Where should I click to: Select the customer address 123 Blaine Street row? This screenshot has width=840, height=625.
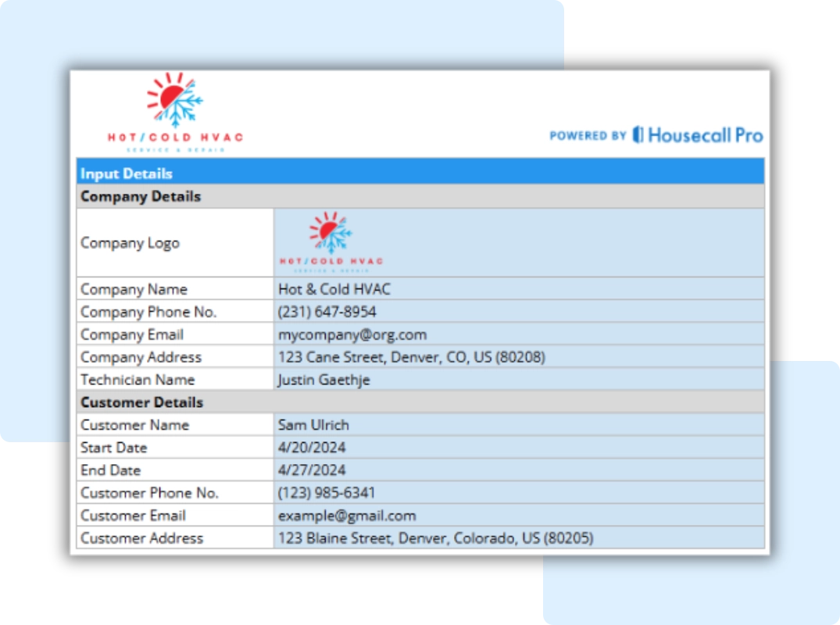436,537
